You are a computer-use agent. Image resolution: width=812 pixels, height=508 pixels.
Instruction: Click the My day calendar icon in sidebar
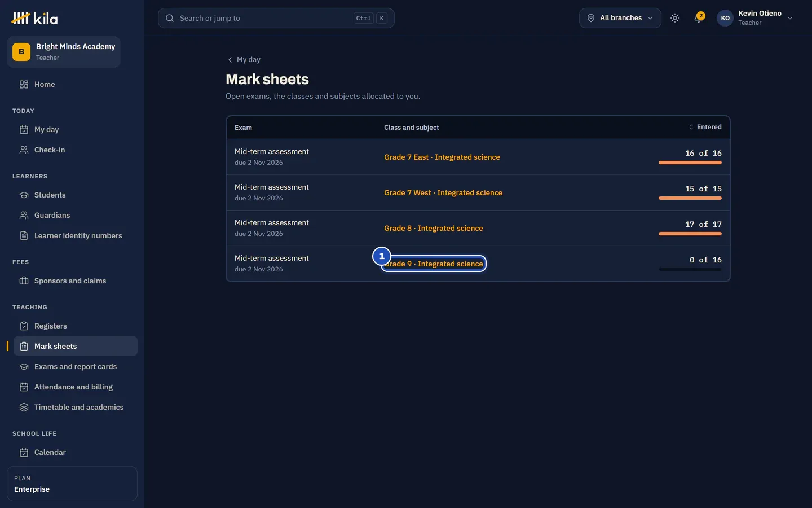[x=24, y=129]
